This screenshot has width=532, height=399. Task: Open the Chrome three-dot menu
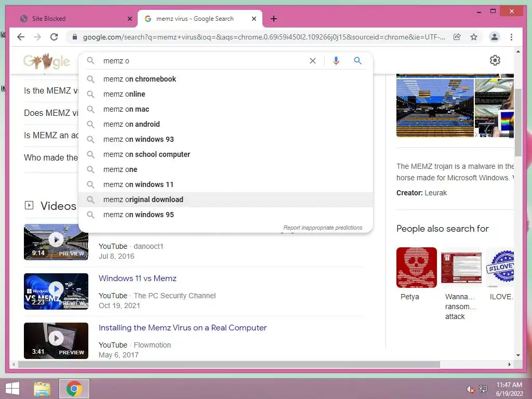[x=511, y=37]
